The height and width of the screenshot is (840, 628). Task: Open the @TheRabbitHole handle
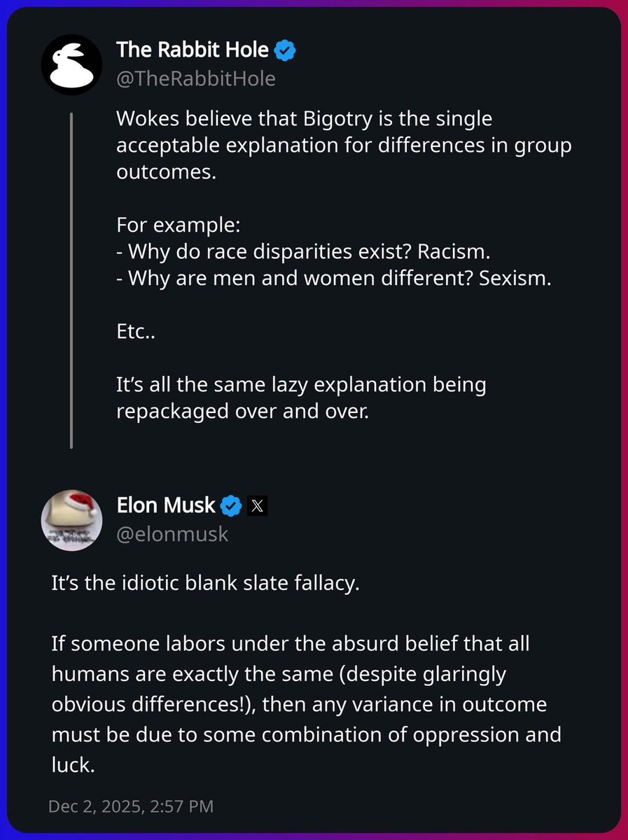196,78
